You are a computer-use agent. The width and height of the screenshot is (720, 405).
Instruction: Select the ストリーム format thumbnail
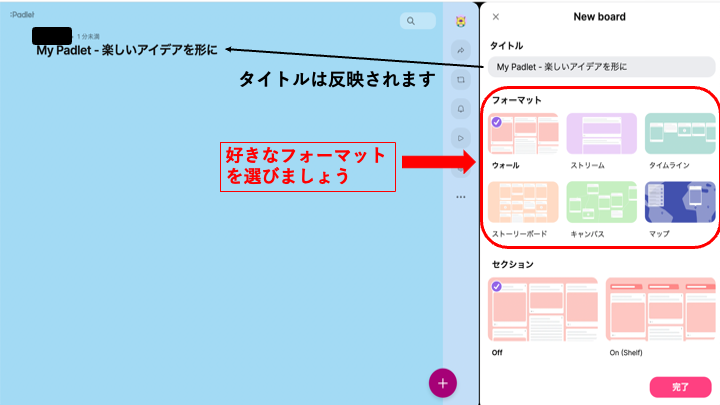pos(601,133)
